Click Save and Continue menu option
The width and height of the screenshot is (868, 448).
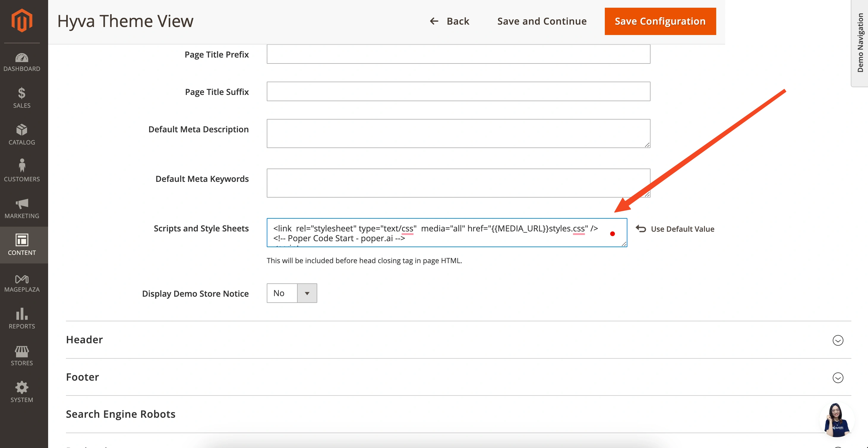[542, 21]
